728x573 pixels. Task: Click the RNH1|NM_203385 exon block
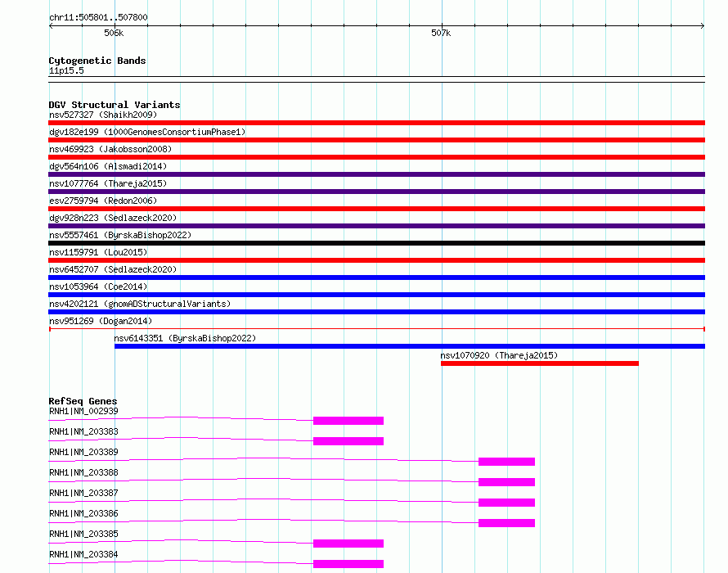click(348, 544)
